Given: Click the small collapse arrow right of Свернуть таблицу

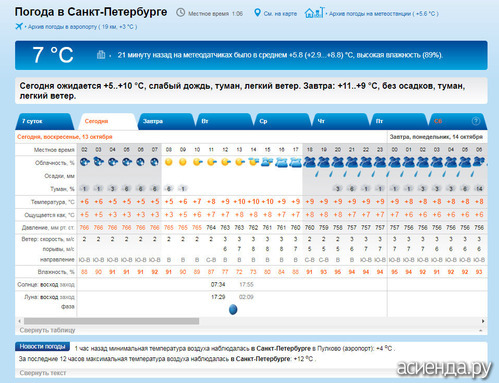Looking at the screenshot, I should 481,331.
